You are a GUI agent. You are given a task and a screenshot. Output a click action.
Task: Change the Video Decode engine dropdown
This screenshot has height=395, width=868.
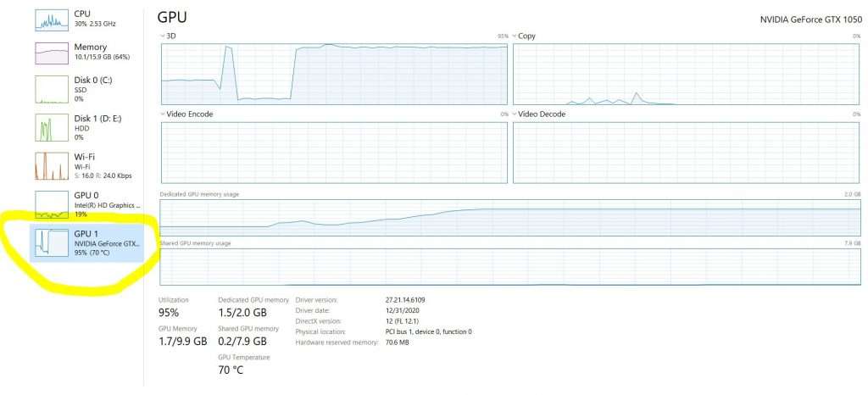click(x=515, y=114)
